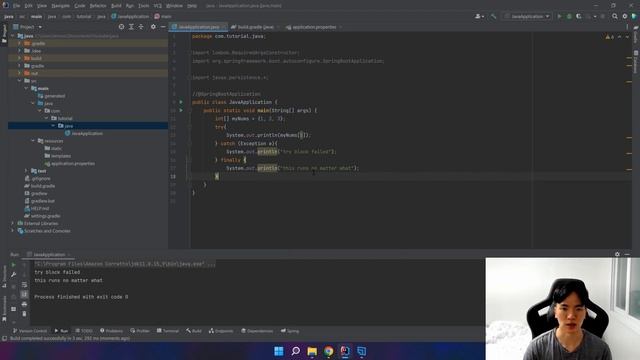This screenshot has width=640, height=360.
Task: Click print icon in Run console
Action: pyautogui.click(x=24, y=304)
